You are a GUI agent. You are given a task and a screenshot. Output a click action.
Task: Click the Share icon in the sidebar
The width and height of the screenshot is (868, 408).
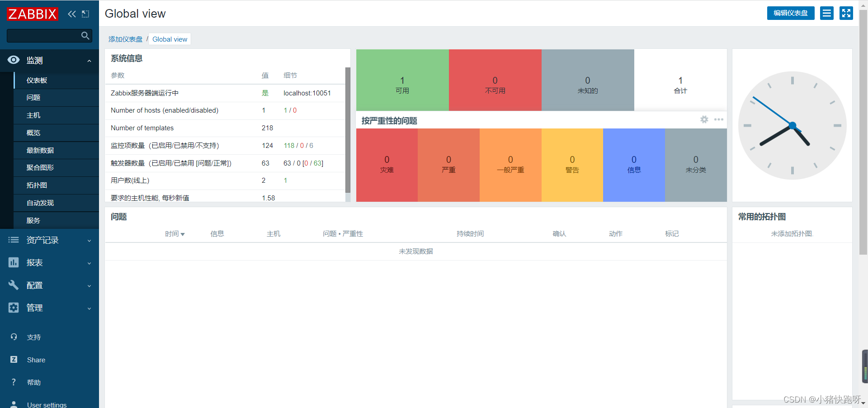(13, 360)
